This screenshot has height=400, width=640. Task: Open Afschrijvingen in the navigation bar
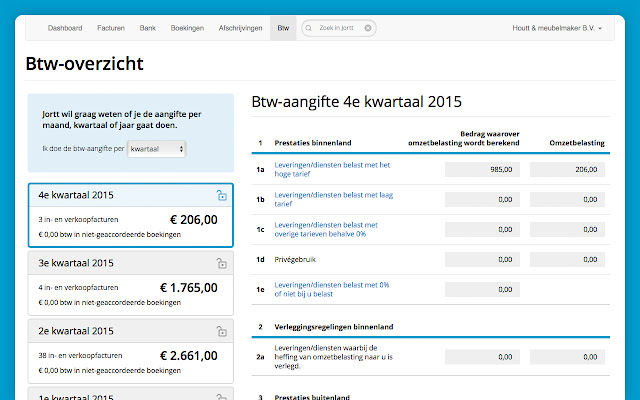point(240,28)
